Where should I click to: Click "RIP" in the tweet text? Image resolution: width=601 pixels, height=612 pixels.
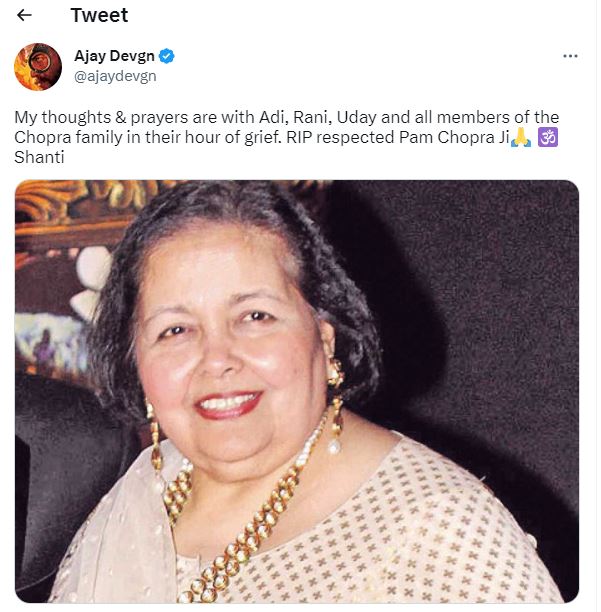point(324,137)
